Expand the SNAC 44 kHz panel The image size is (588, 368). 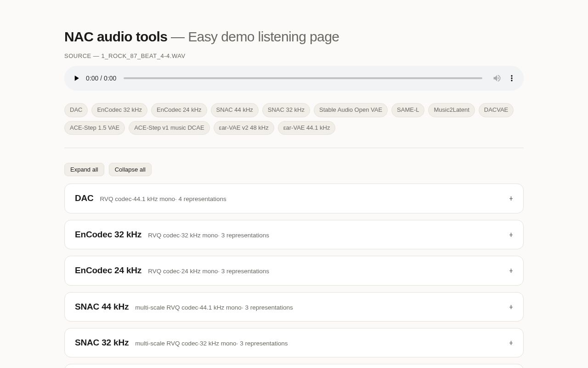pos(294,307)
